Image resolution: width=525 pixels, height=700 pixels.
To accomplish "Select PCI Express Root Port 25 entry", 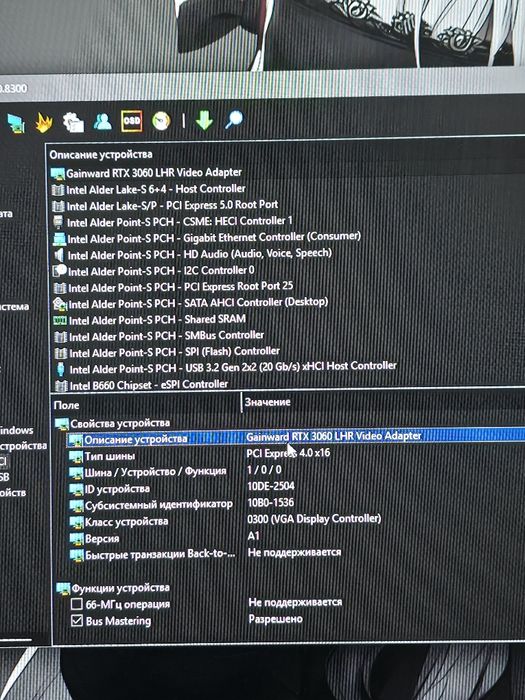I will pos(181,287).
